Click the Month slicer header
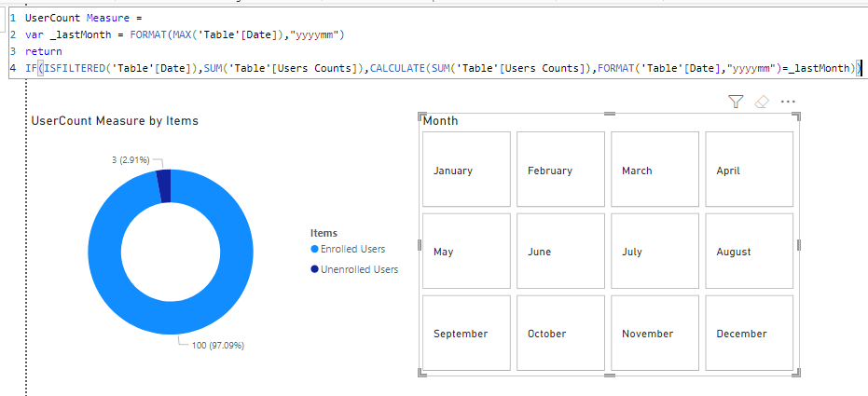 click(441, 120)
